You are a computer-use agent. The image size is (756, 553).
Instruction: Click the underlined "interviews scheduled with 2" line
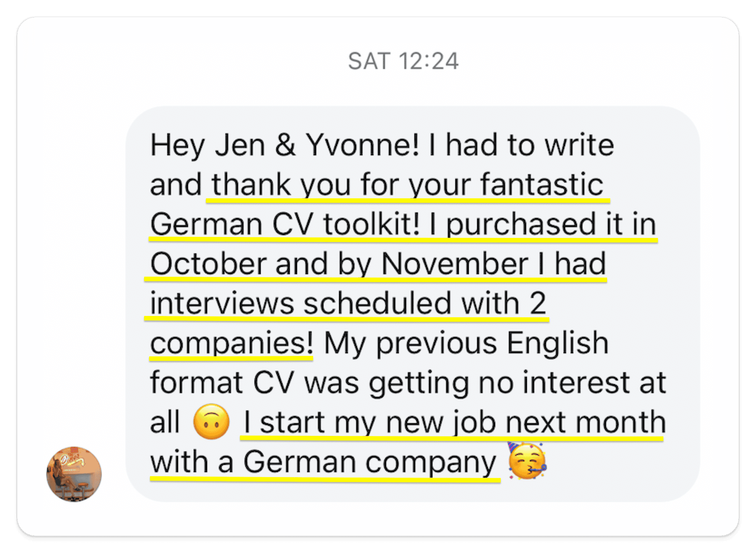348,303
